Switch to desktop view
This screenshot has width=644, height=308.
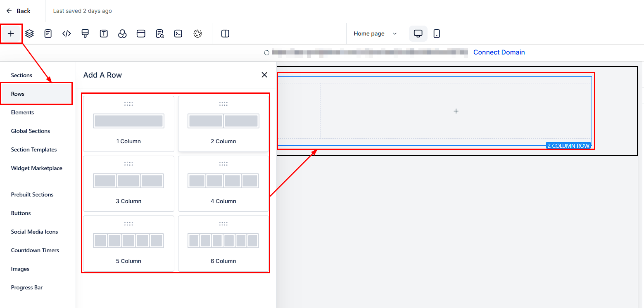418,33
